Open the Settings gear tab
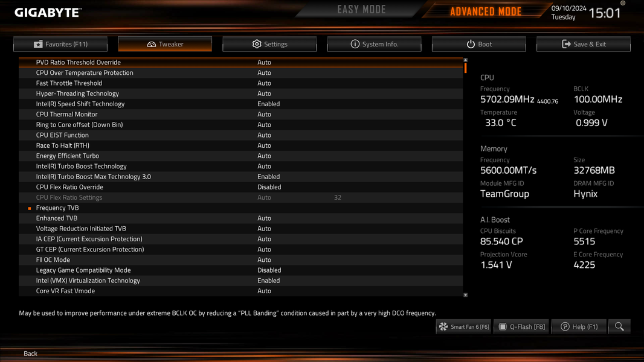The image size is (644, 362). pos(269,44)
